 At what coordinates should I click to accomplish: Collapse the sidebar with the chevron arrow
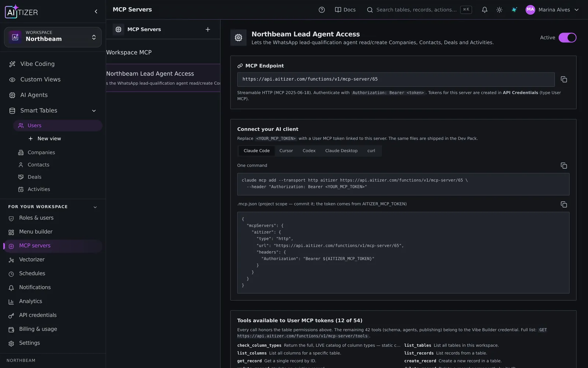pos(96,11)
